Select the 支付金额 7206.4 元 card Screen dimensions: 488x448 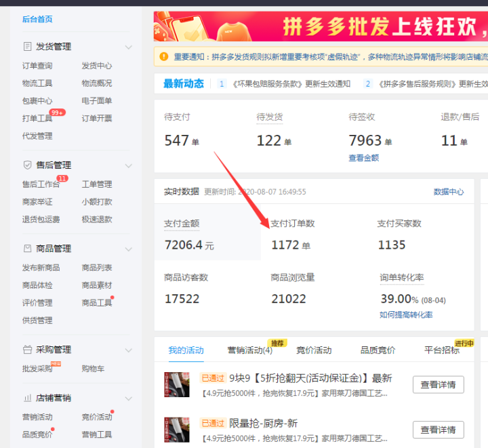tap(207, 232)
